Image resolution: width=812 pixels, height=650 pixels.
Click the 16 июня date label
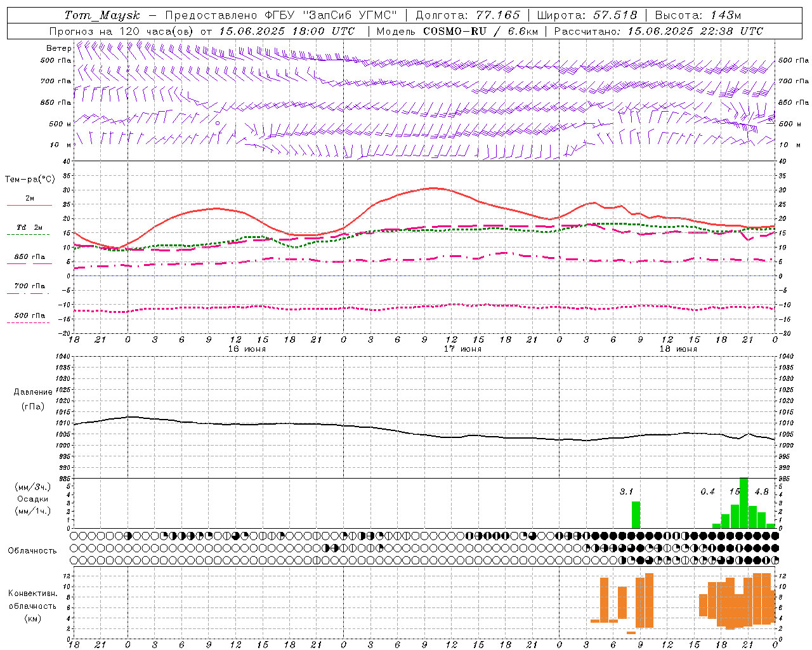(247, 349)
